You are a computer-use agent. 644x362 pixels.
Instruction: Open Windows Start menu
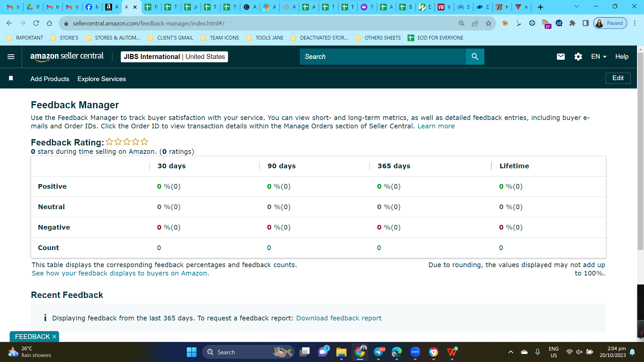[x=192, y=352]
